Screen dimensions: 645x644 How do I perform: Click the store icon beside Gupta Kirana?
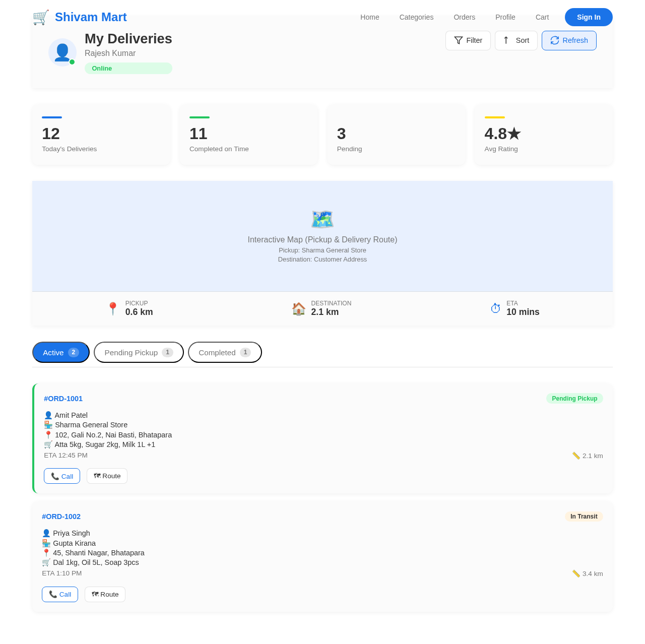click(x=46, y=543)
